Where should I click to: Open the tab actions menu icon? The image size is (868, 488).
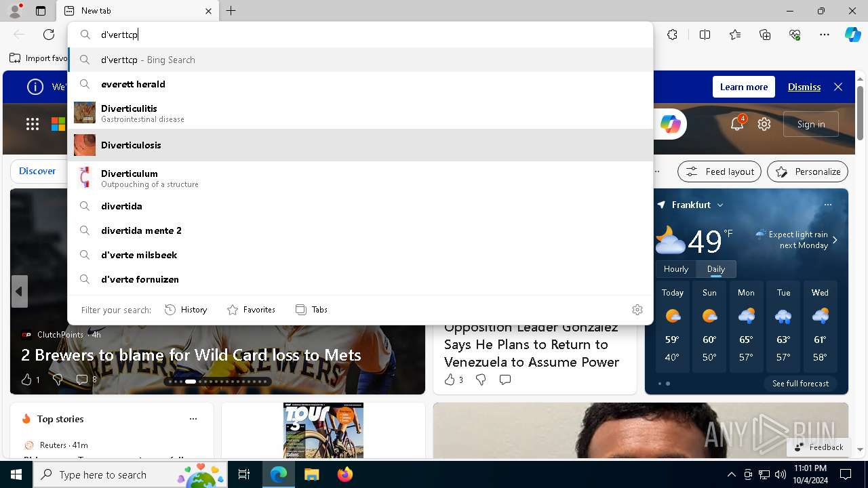coord(41,11)
